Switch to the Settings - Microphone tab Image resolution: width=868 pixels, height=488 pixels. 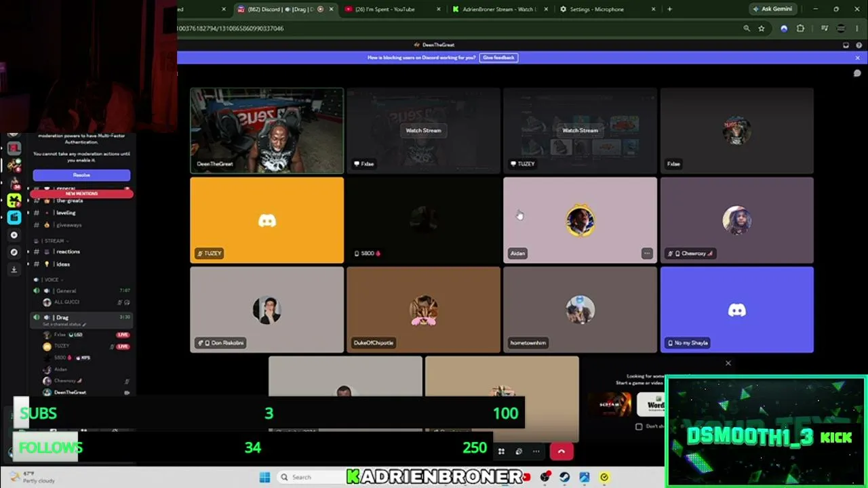tap(608, 9)
